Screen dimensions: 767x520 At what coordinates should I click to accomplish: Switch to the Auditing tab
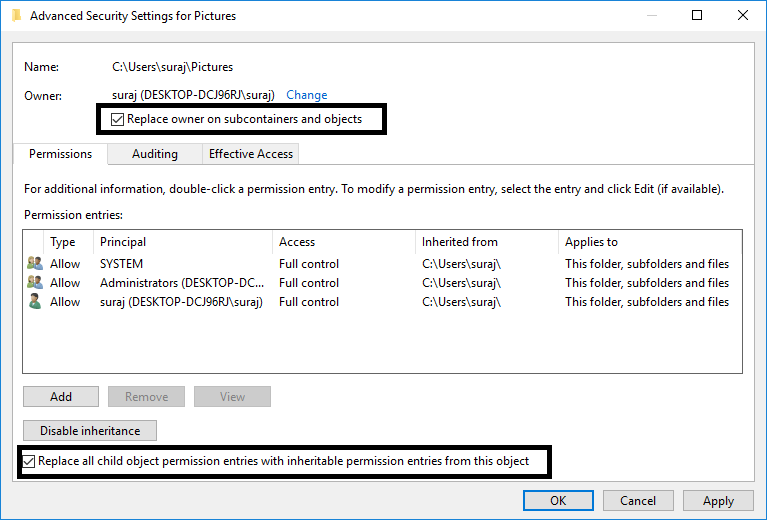pyautogui.click(x=155, y=154)
